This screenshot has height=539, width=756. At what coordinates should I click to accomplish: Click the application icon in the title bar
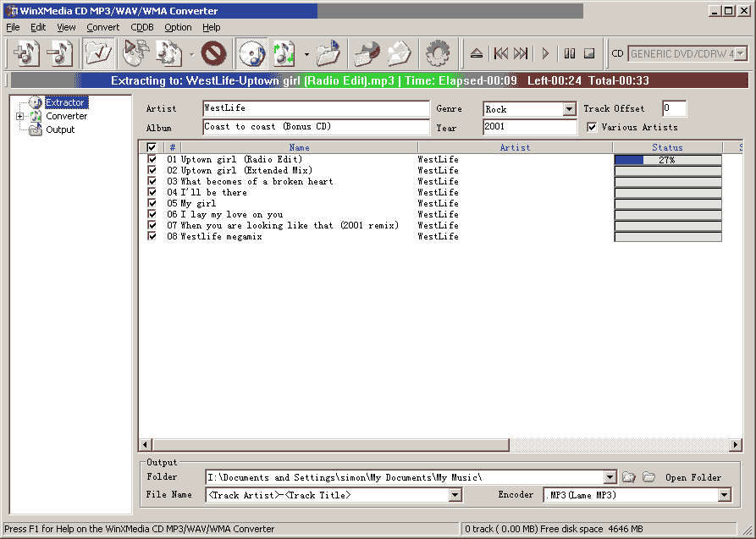[x=11, y=11]
